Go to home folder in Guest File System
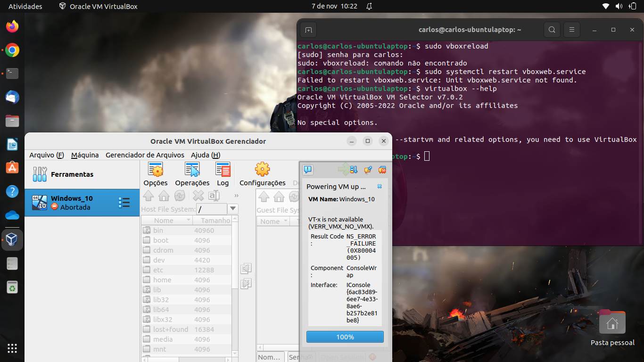Viewport: 644px width, 362px height. point(279,196)
